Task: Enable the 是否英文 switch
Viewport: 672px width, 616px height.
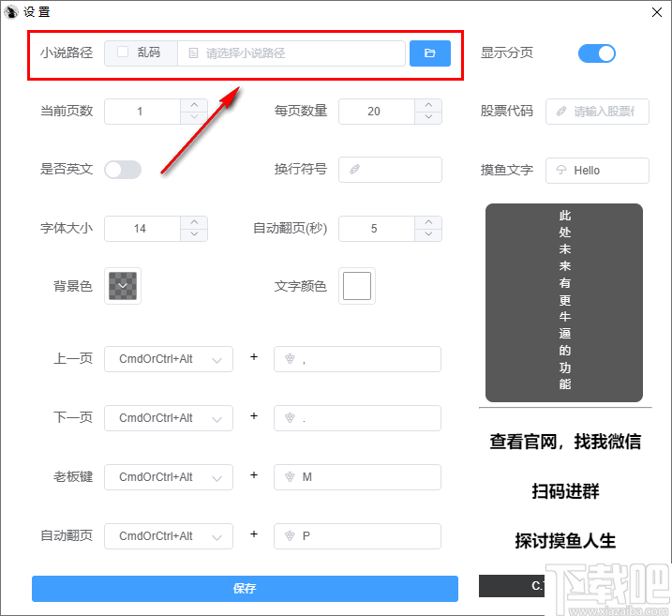Action: pos(123,170)
